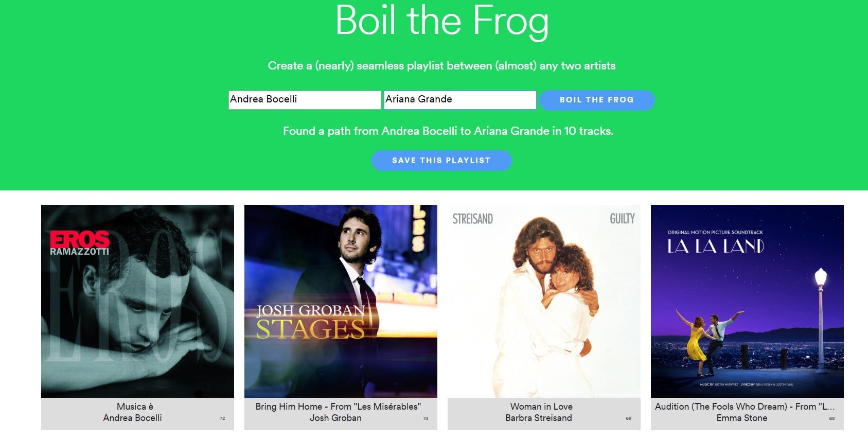Viewport: 868px width, 439px height.
Task: Click the popularity score 72 on first track
Action: click(x=222, y=419)
